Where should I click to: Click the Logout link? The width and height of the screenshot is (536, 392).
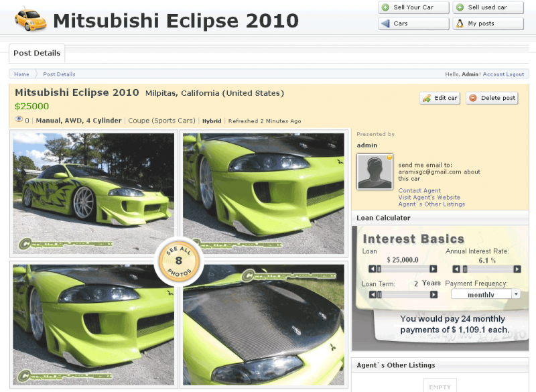tap(515, 74)
